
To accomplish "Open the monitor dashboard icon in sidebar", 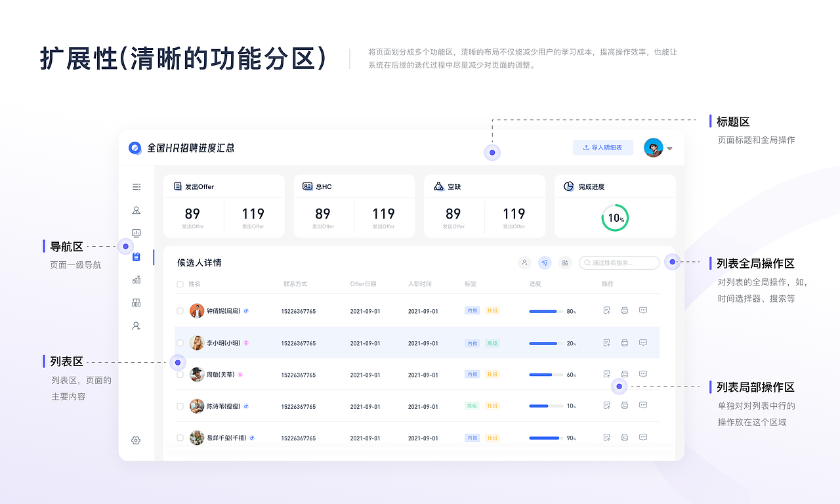I will 136,233.
